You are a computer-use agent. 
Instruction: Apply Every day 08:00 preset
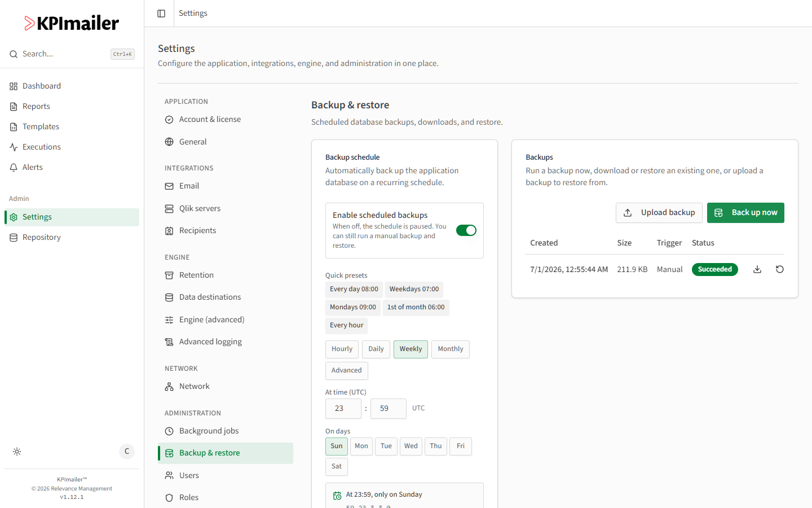click(354, 290)
